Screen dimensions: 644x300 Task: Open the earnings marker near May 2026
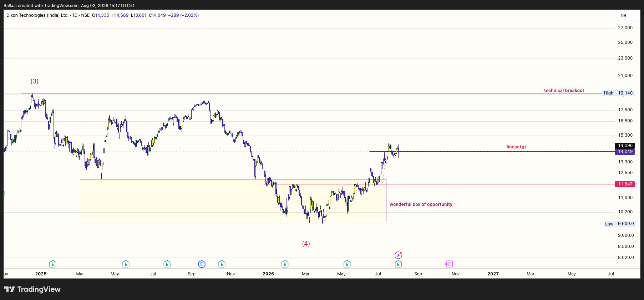pos(347,264)
